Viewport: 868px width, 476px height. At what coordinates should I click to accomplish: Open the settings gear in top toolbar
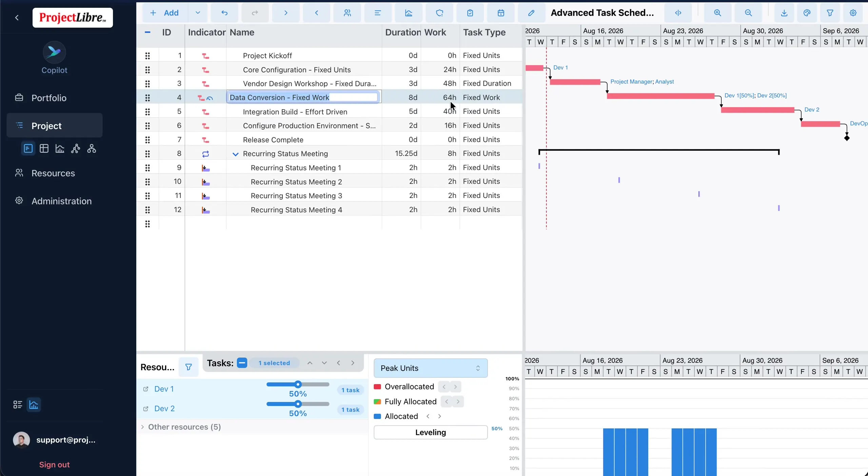point(853,13)
